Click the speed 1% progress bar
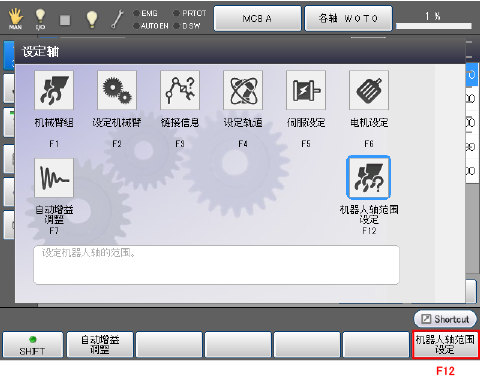This screenshot has width=480, height=377. coord(434,26)
